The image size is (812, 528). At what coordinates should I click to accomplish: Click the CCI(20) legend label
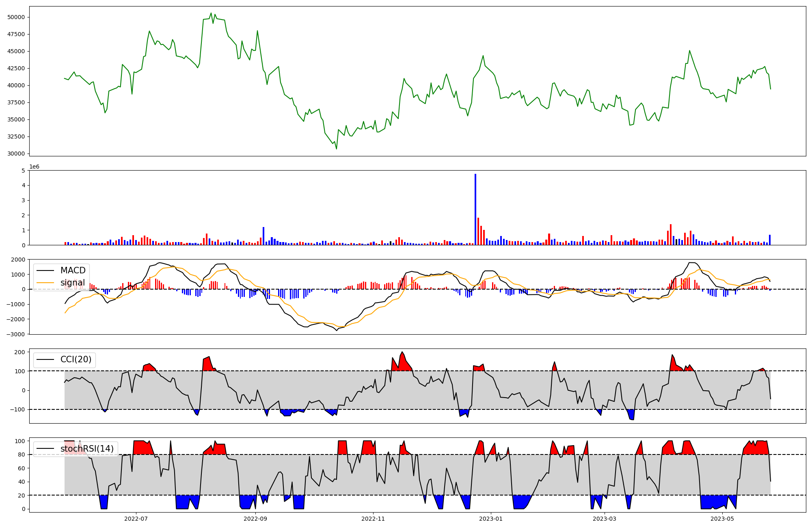(76, 359)
